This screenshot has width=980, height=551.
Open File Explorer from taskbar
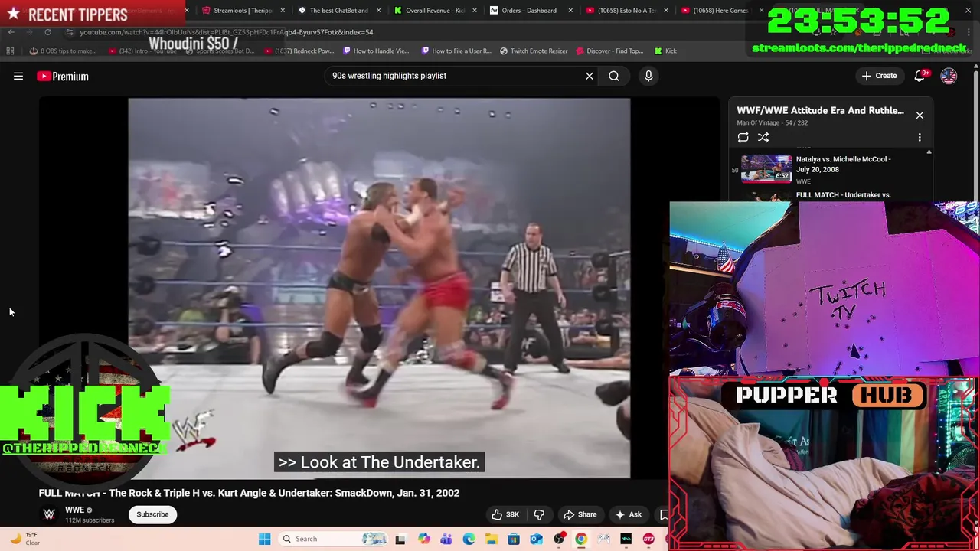pyautogui.click(x=491, y=539)
